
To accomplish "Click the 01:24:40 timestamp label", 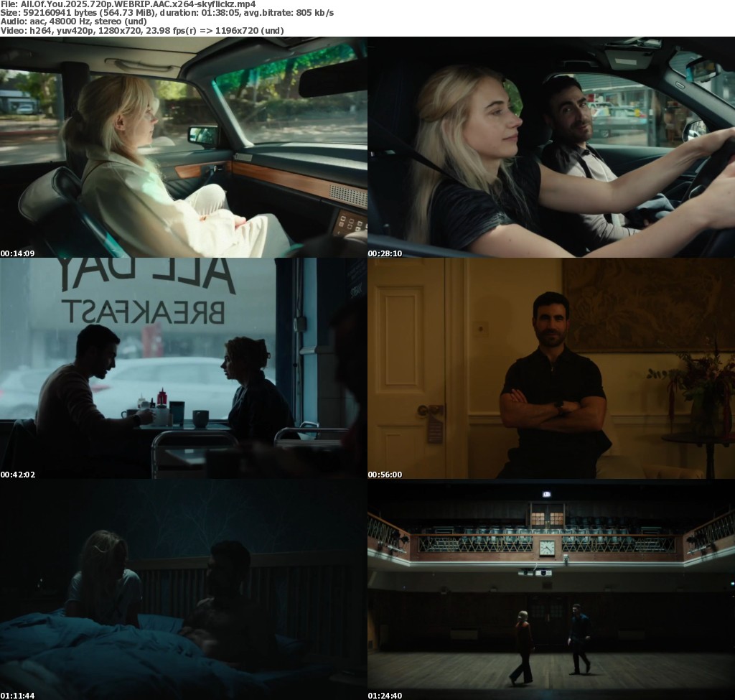I will tap(385, 696).
